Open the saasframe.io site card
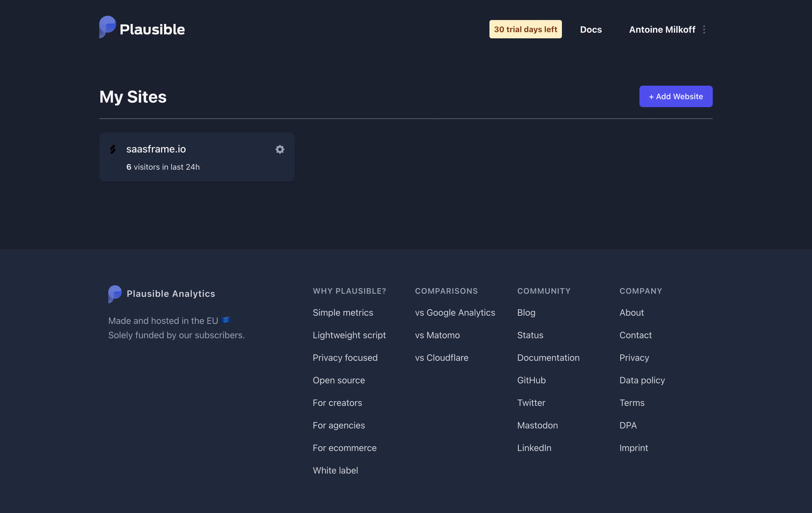 point(197,157)
